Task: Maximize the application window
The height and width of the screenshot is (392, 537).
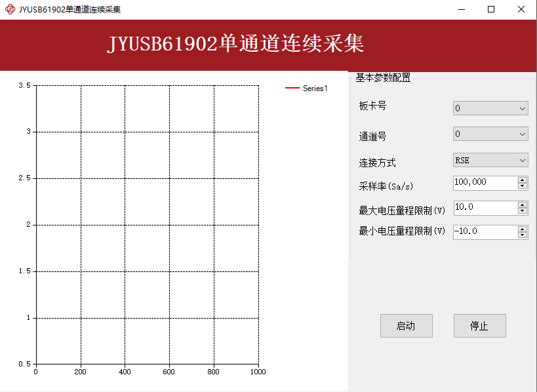Action: coord(491,10)
